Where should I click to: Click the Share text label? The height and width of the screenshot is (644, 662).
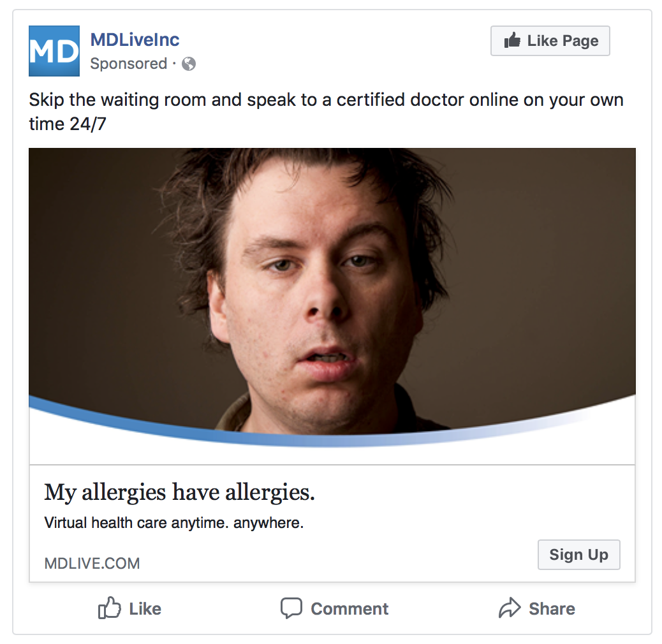point(552,608)
